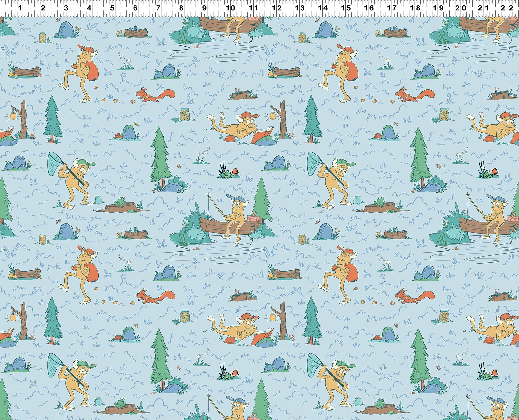This screenshot has width=519, height=420.
Task: Click the firefly jar beneath ruler mark 8
Action: pyautogui.click(x=184, y=115)
